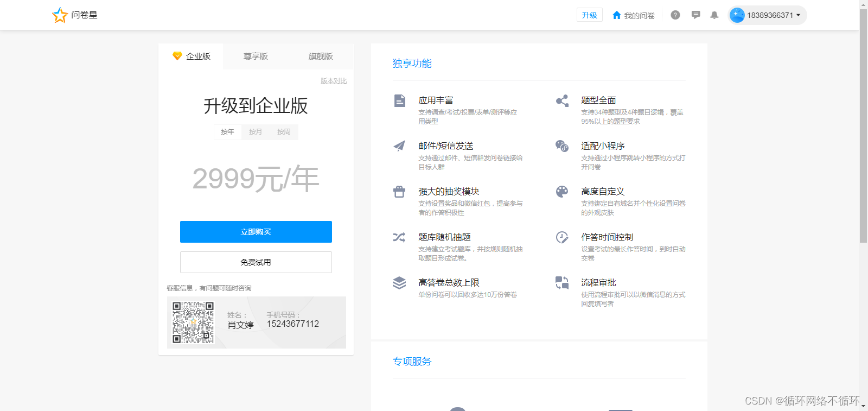Click the diamond icon on 企业版 tab
868x411 pixels.
tap(177, 56)
